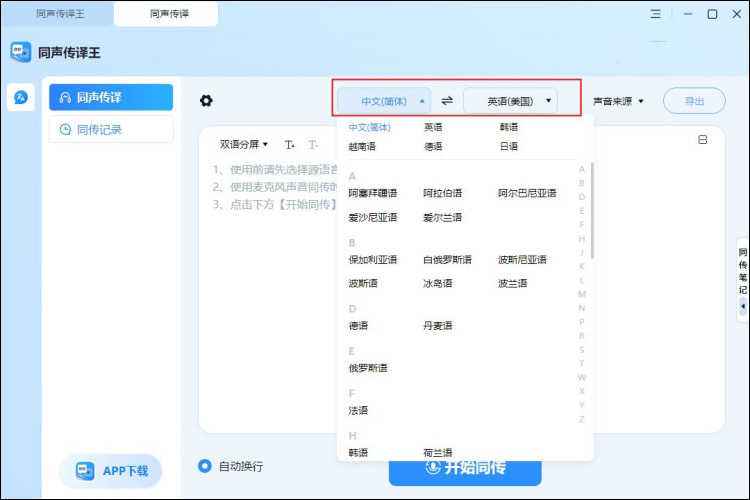Jump to letter R in alphabet index
This screenshot has height=500, width=750.
point(582,336)
